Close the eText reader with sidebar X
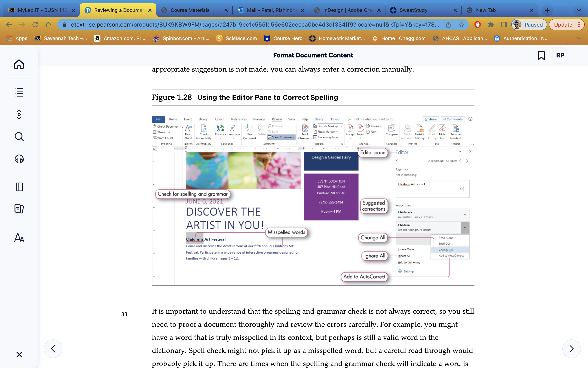This screenshot has height=368, width=588. 19,354
